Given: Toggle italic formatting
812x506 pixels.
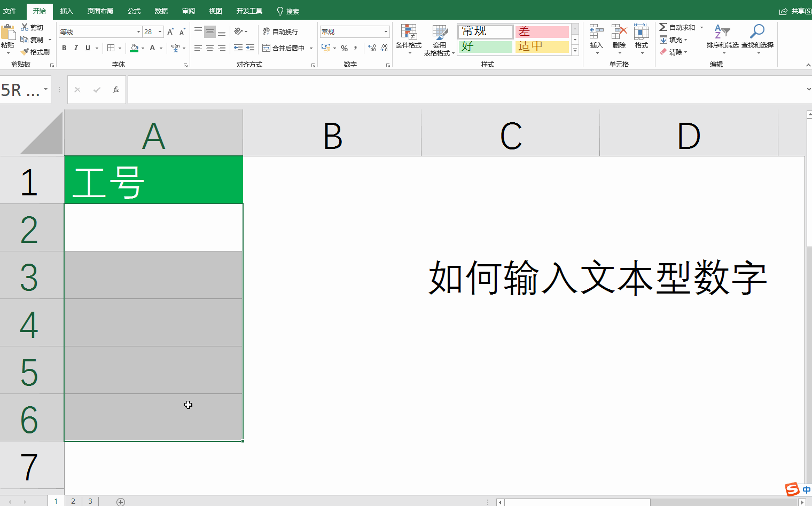Looking at the screenshot, I should coord(76,48).
